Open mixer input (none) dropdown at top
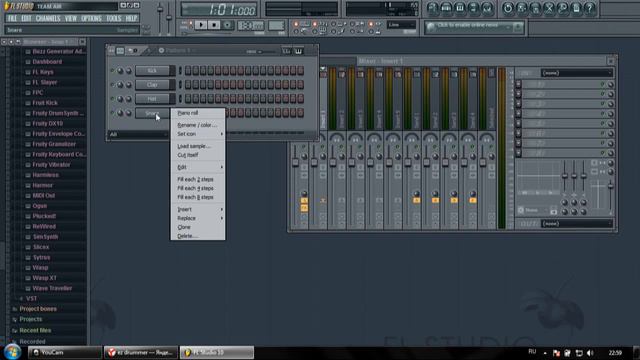 (577, 73)
